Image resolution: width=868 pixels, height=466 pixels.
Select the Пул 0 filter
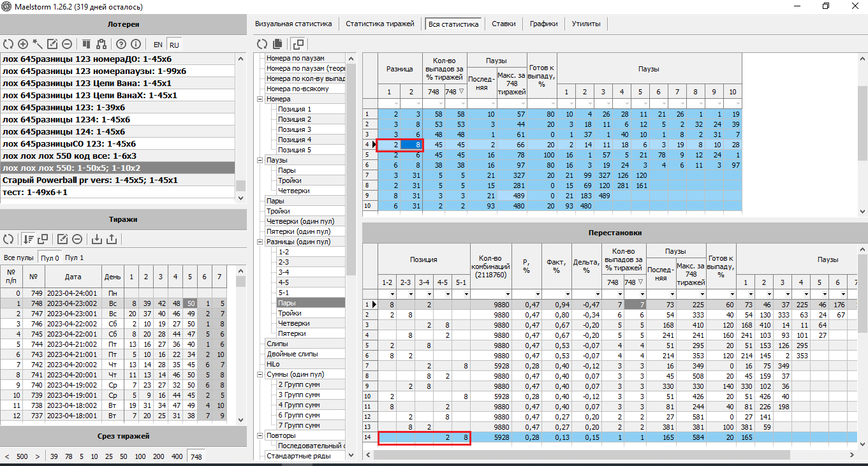point(50,258)
